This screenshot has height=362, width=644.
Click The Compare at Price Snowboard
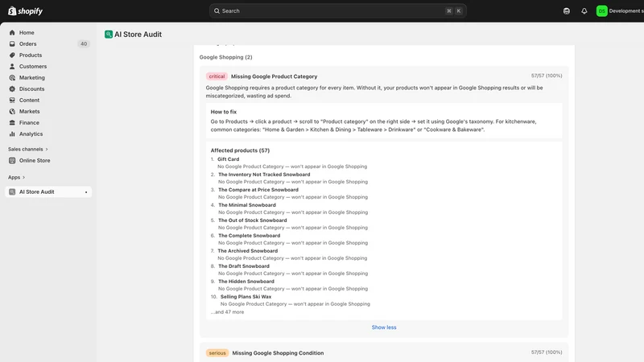(x=258, y=190)
